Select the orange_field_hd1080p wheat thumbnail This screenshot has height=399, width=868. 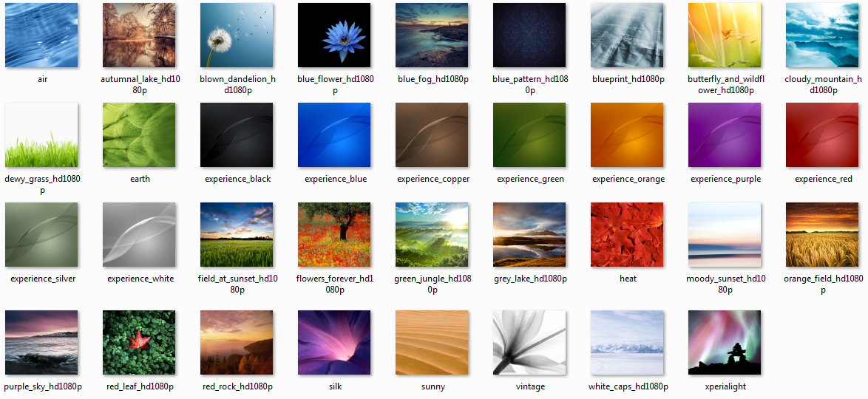[823, 235]
